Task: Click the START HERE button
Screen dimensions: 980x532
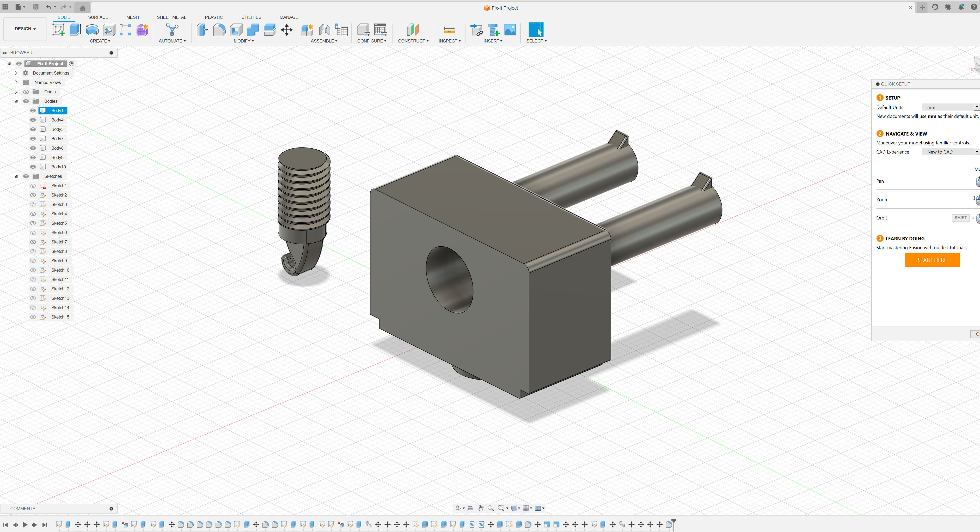Action: tap(932, 260)
